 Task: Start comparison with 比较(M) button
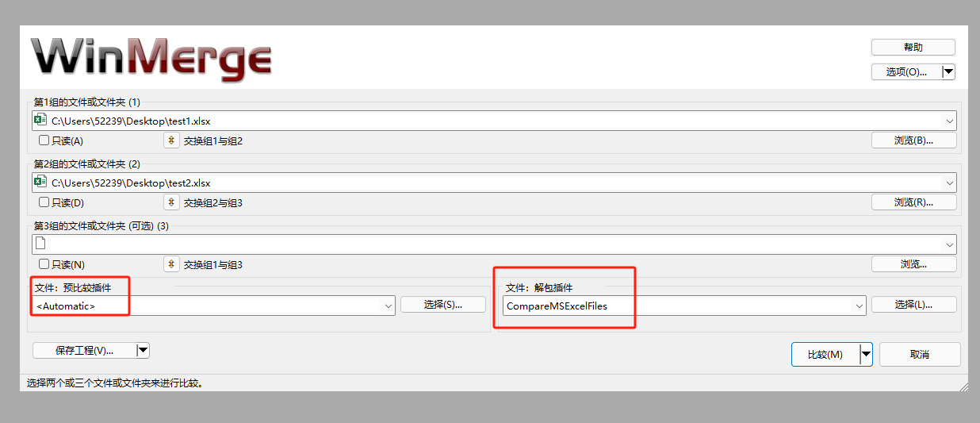(825, 354)
